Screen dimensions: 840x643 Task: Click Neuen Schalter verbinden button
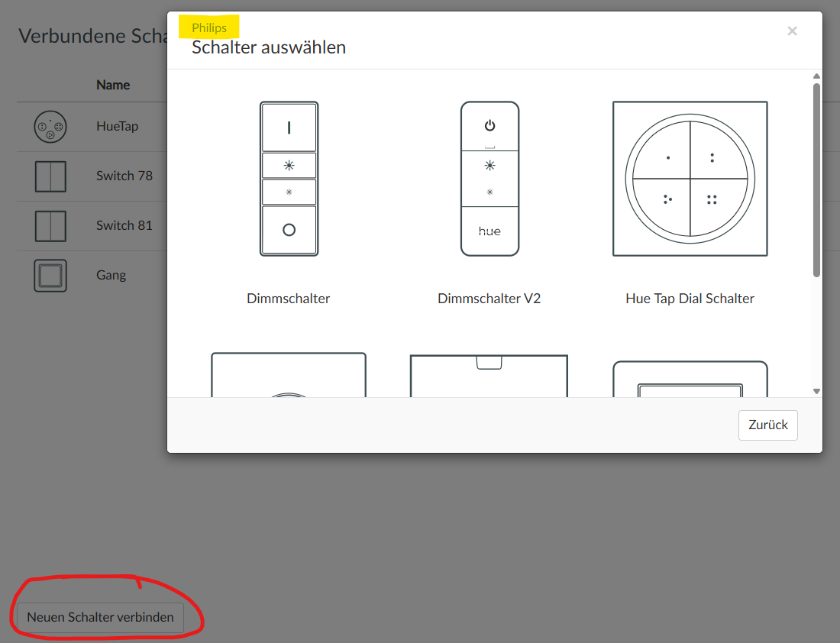tap(100, 617)
